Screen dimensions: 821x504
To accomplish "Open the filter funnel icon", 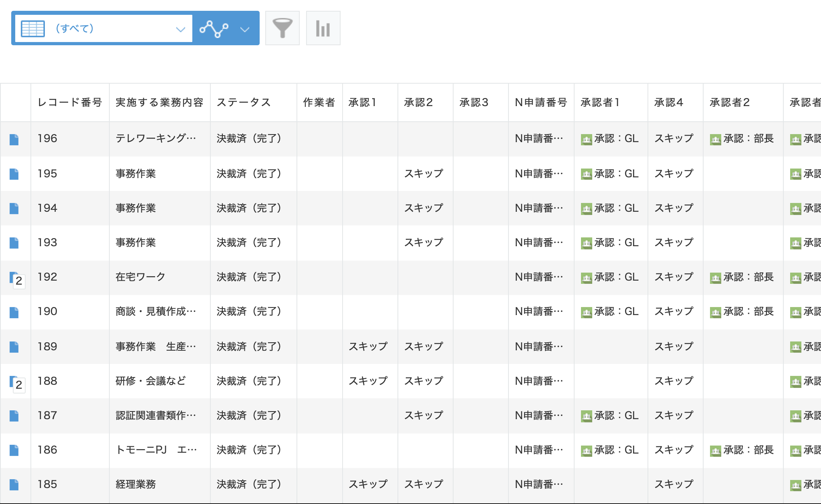I will click(x=282, y=28).
